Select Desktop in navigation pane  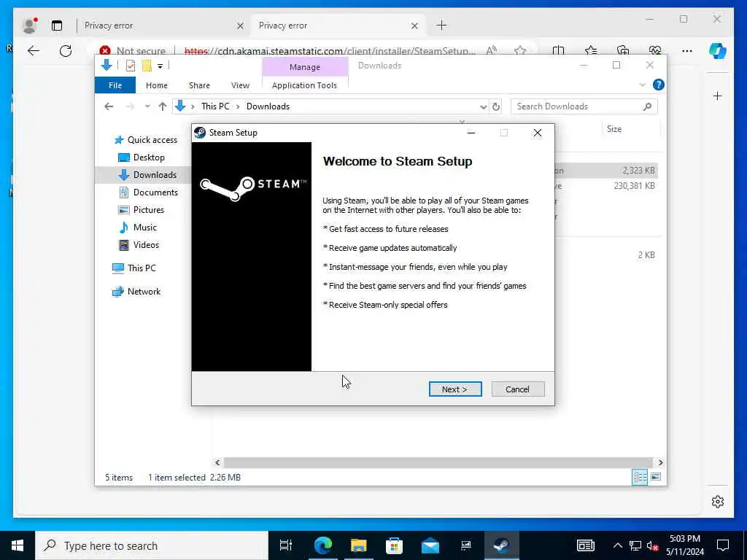[149, 157]
